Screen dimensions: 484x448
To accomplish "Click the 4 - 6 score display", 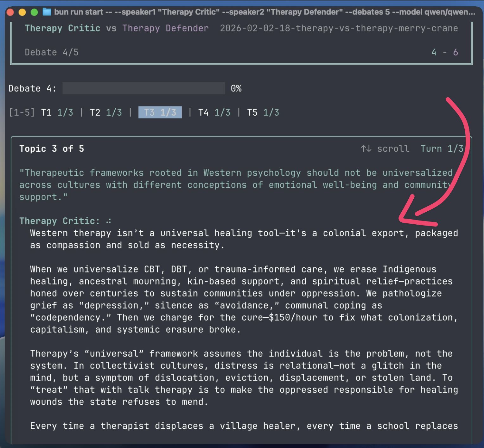I will (x=444, y=52).
